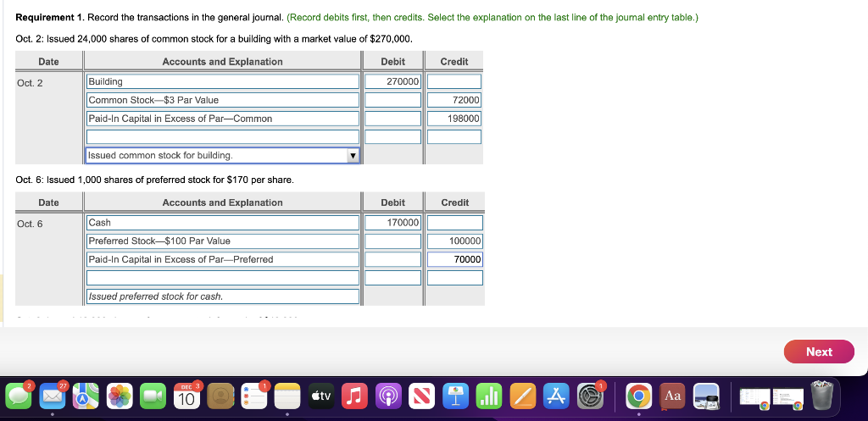Select credit field on the Cash row
This screenshot has width=868, height=421.
[x=454, y=223]
